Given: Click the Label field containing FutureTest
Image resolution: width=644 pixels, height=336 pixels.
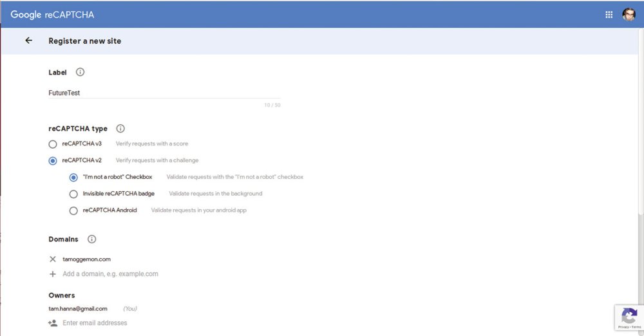Looking at the screenshot, I should pyautogui.click(x=164, y=93).
